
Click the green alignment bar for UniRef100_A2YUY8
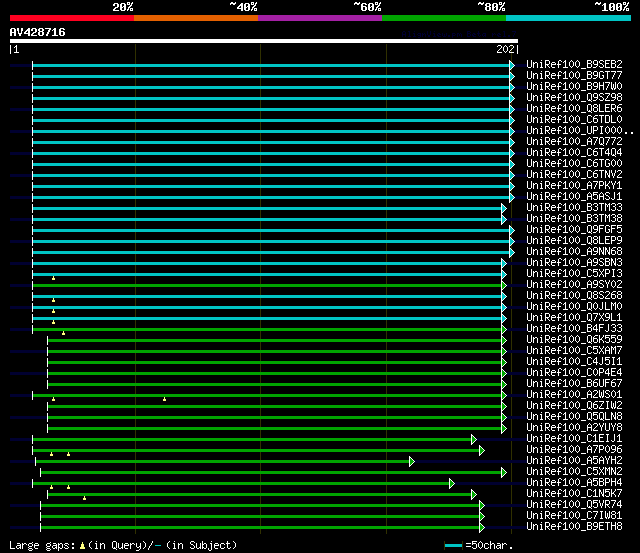pyautogui.click(x=275, y=429)
